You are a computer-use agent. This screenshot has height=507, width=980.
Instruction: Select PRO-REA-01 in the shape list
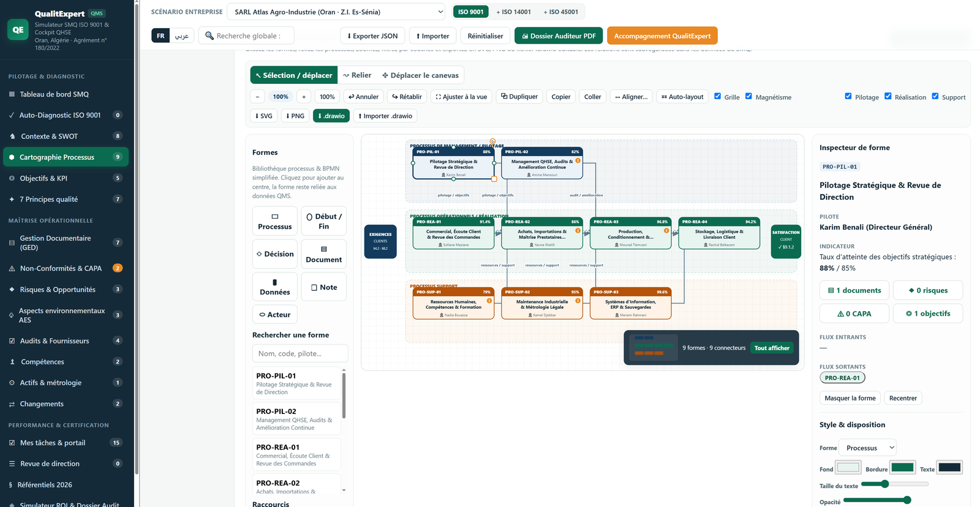coord(296,454)
